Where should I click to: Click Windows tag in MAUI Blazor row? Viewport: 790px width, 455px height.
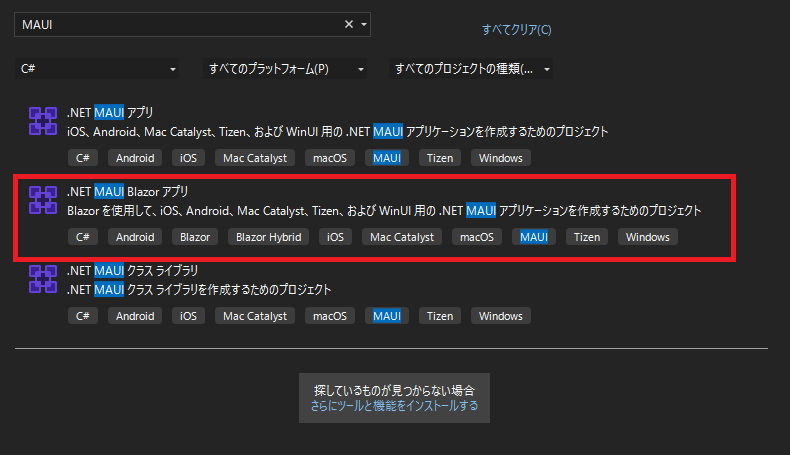click(x=648, y=237)
